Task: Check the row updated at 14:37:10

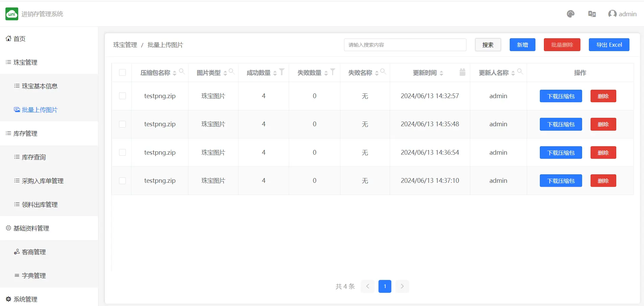Action: tap(122, 181)
